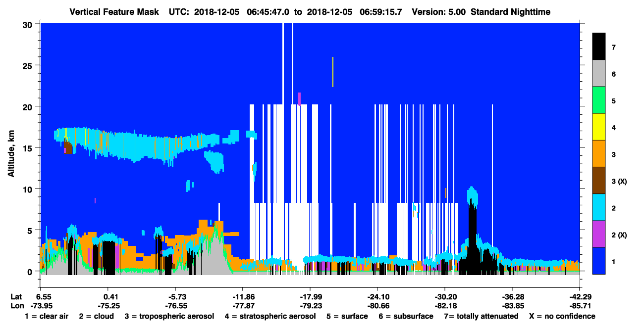This screenshot has width=644, height=330.
Task: Click the black color bar segment labeled 7
Action: click(x=599, y=47)
